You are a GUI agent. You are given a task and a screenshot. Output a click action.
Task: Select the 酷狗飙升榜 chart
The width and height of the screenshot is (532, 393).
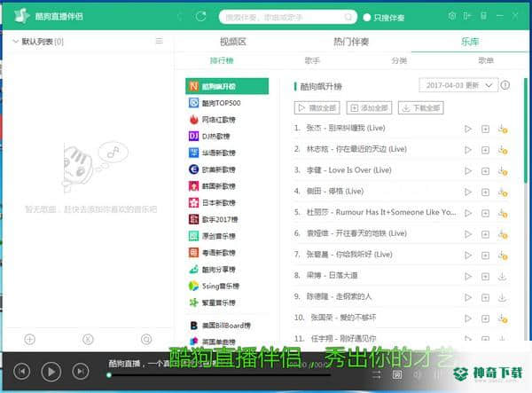coord(227,86)
